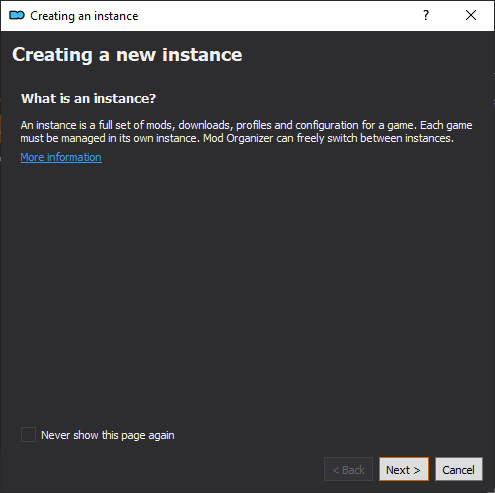
Task: Click the instance description paragraph
Action: (246, 132)
